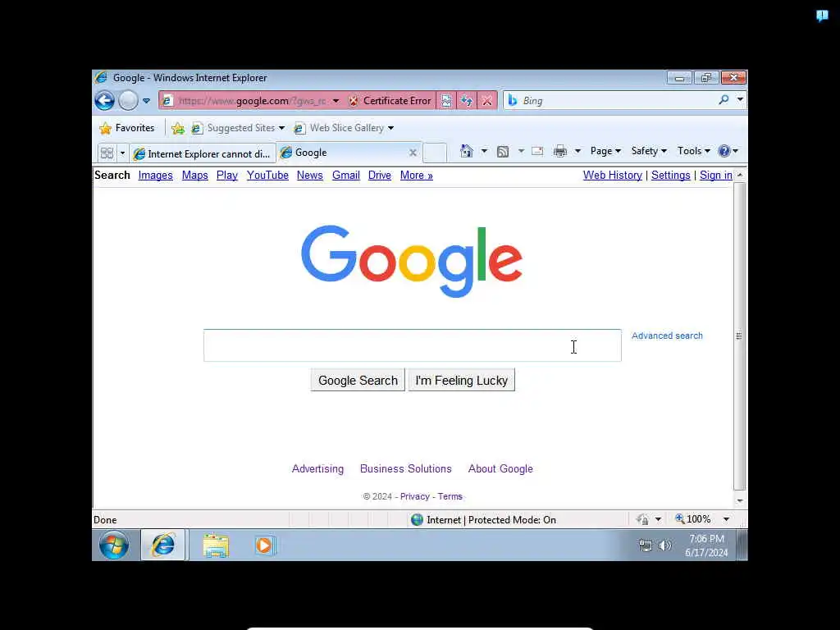This screenshot has width=840, height=630.
Task: Click the Add to Favorites Bar icon
Action: pyautogui.click(x=178, y=128)
